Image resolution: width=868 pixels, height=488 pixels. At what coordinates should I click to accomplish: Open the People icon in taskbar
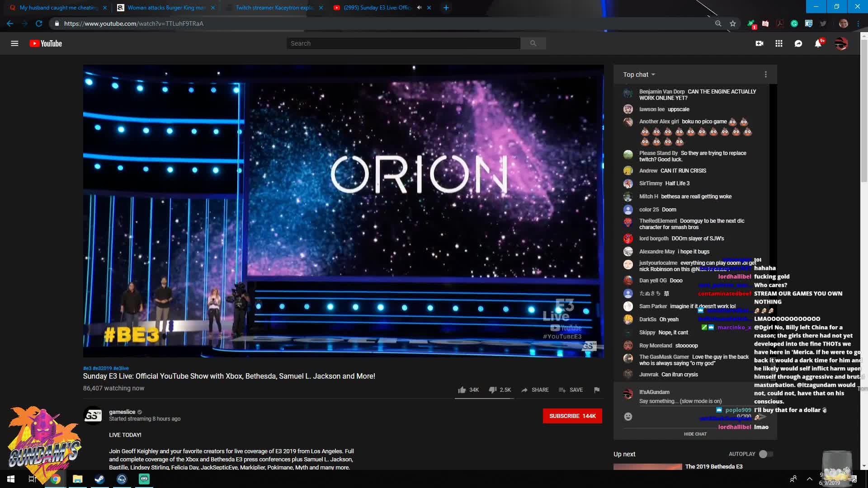coord(793,479)
